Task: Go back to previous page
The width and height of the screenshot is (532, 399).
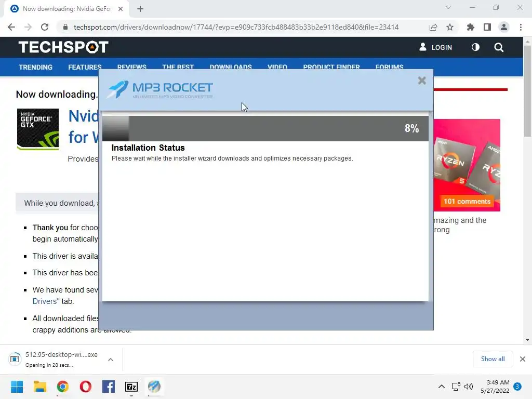Action: [x=11, y=27]
